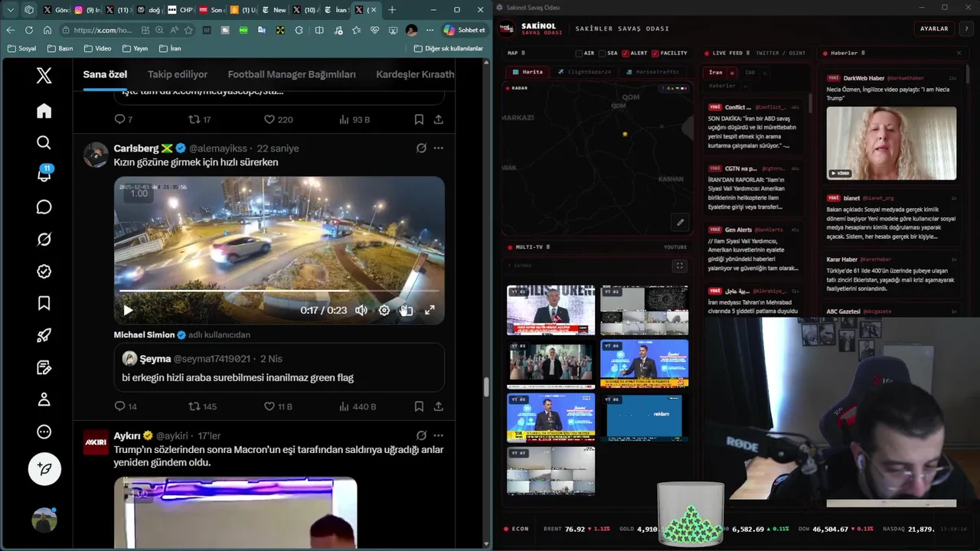
Task: Select İran live feed tab
Action: click(716, 73)
